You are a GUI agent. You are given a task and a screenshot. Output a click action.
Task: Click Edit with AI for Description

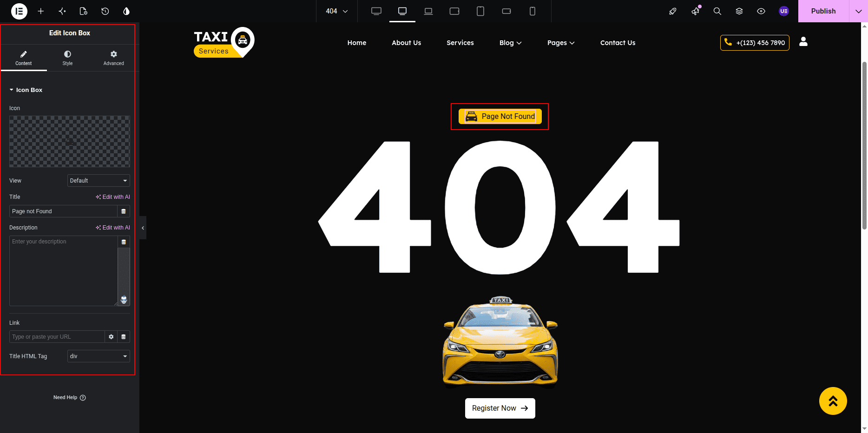click(113, 228)
